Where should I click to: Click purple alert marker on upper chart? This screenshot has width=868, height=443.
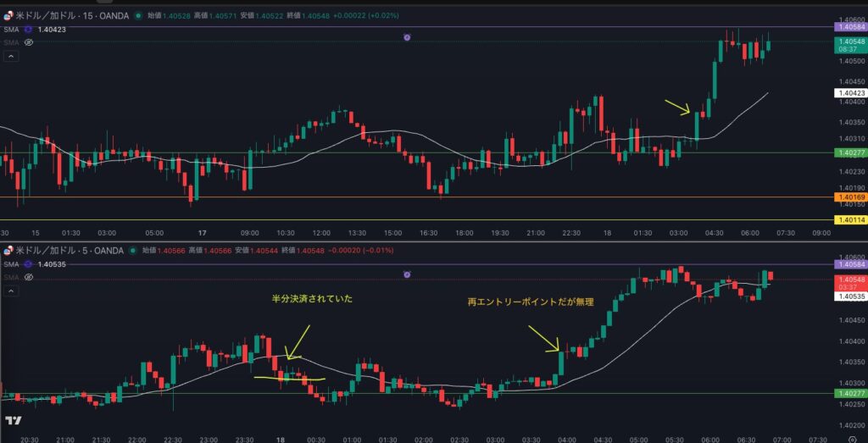(x=407, y=38)
